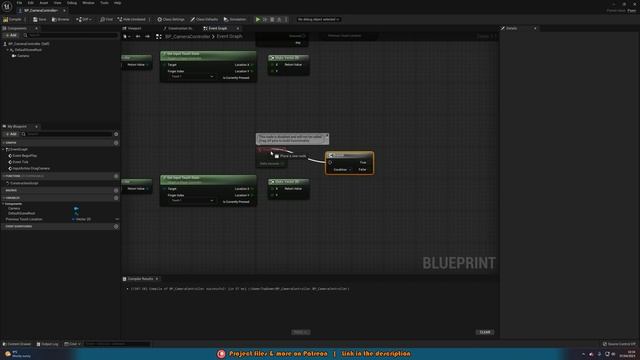Screen dimensions: 640x360
Task: Open Class Settings
Action: pos(171,19)
